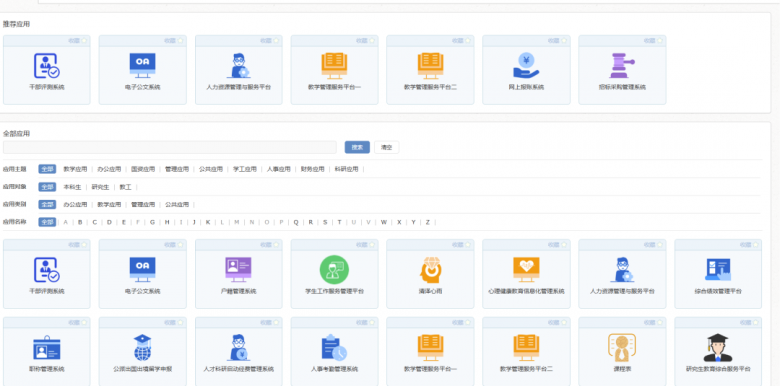Select 全部 in the 应用名称 row

pyautogui.click(x=47, y=222)
